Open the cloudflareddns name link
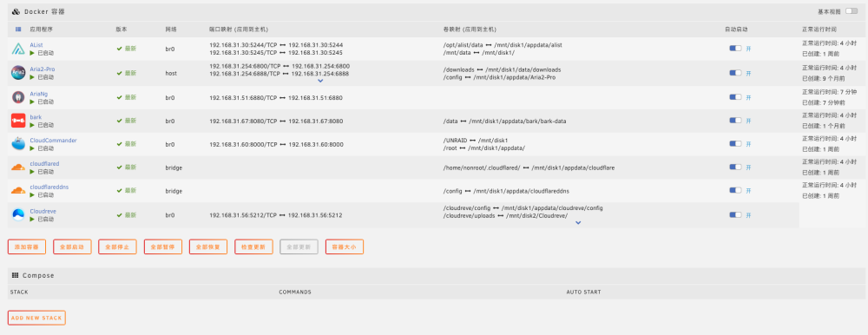This screenshot has width=868, height=335. click(49, 187)
